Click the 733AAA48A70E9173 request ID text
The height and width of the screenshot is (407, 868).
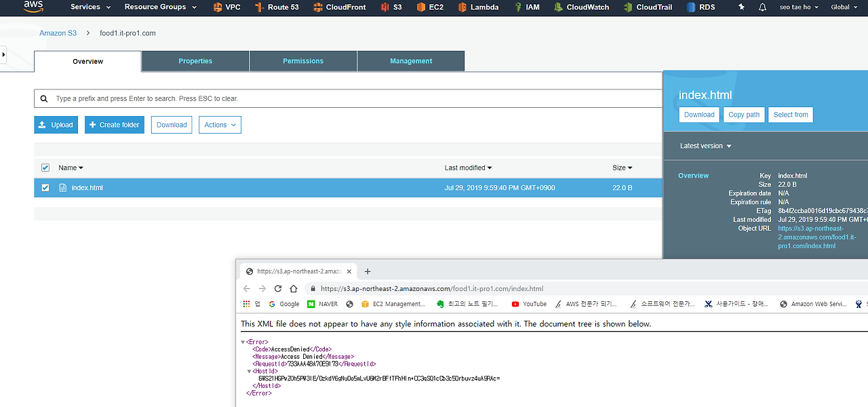tap(313, 364)
